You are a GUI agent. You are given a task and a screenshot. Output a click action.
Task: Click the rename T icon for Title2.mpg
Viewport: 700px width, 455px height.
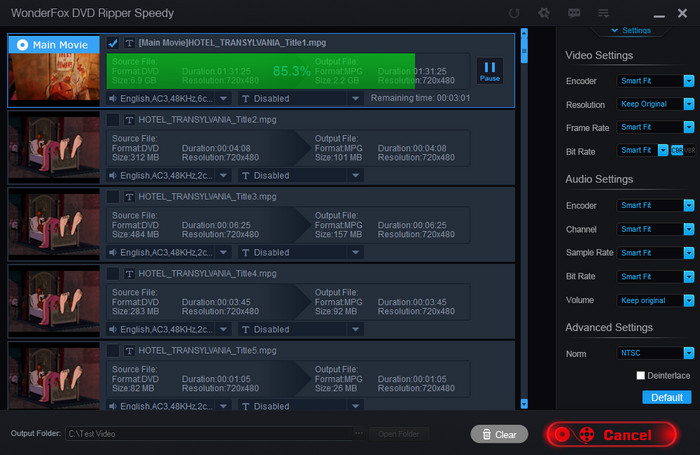[x=129, y=120]
